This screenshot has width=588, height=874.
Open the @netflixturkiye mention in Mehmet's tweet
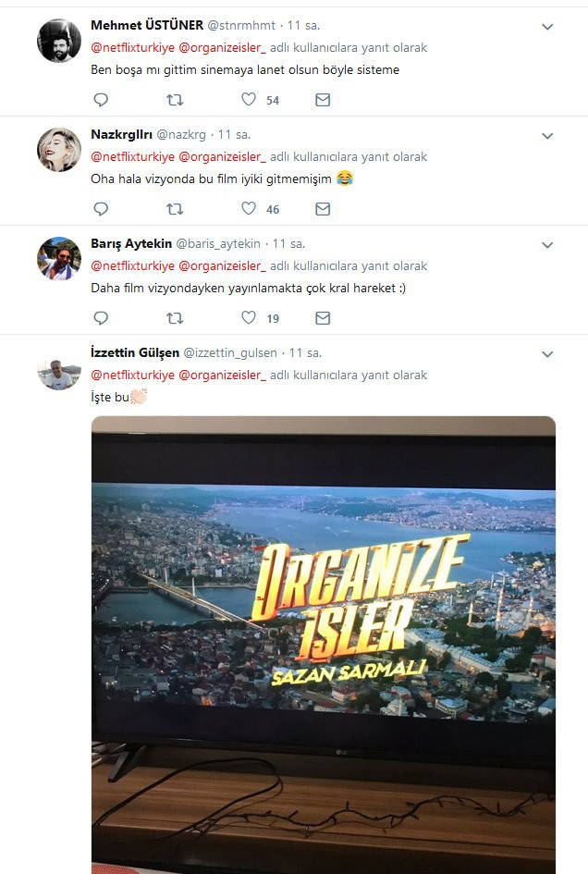132,47
